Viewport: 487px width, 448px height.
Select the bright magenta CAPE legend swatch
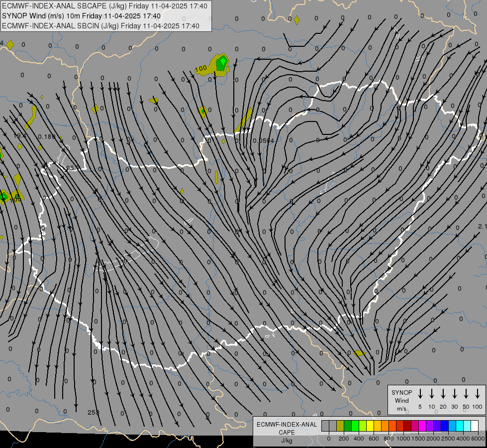(x=422, y=426)
